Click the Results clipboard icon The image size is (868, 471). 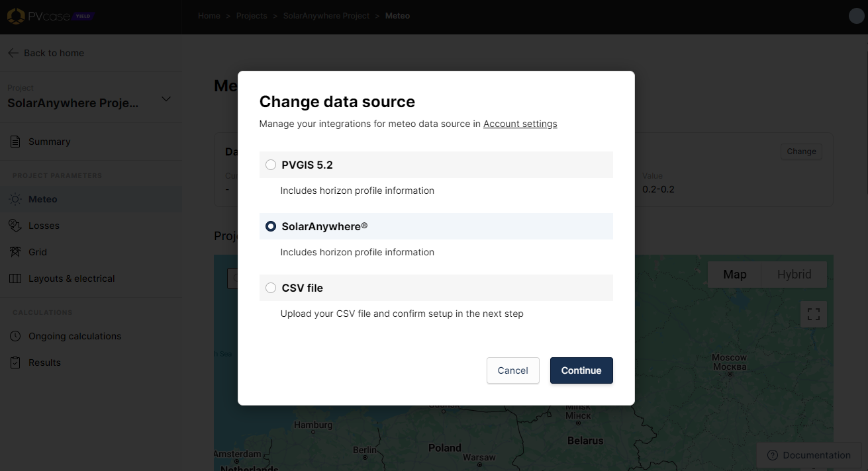pos(15,363)
